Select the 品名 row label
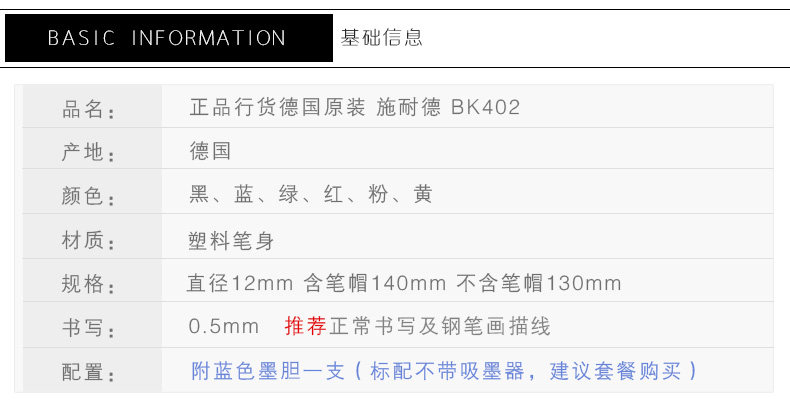 90,109
